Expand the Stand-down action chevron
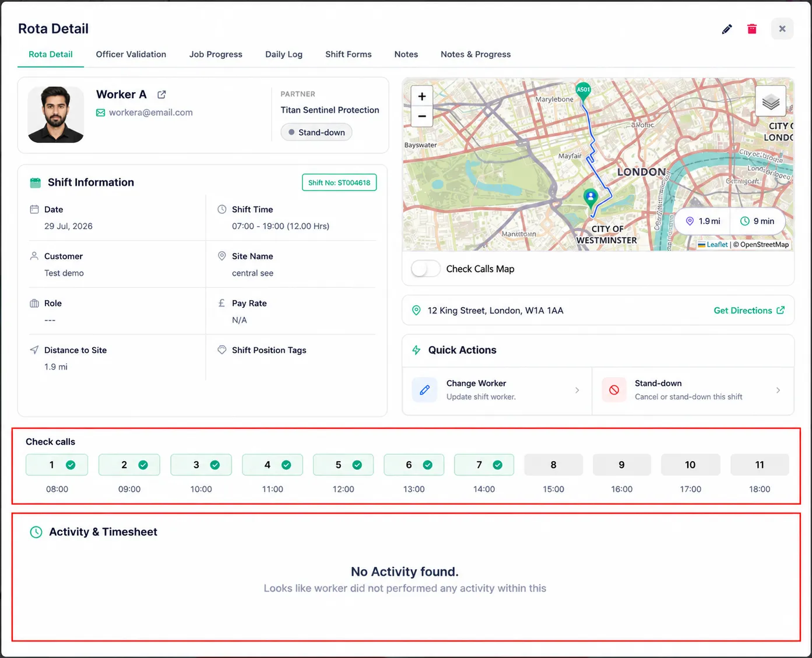 [x=778, y=390]
